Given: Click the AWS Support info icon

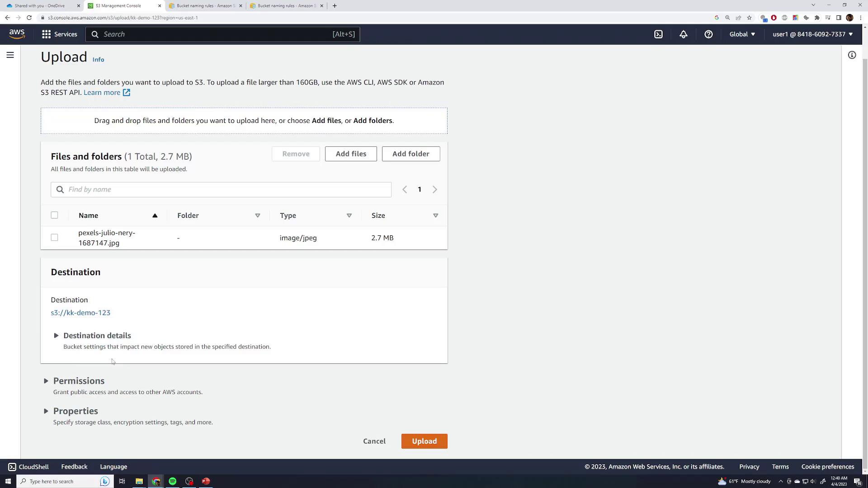Looking at the screenshot, I should tap(709, 34).
